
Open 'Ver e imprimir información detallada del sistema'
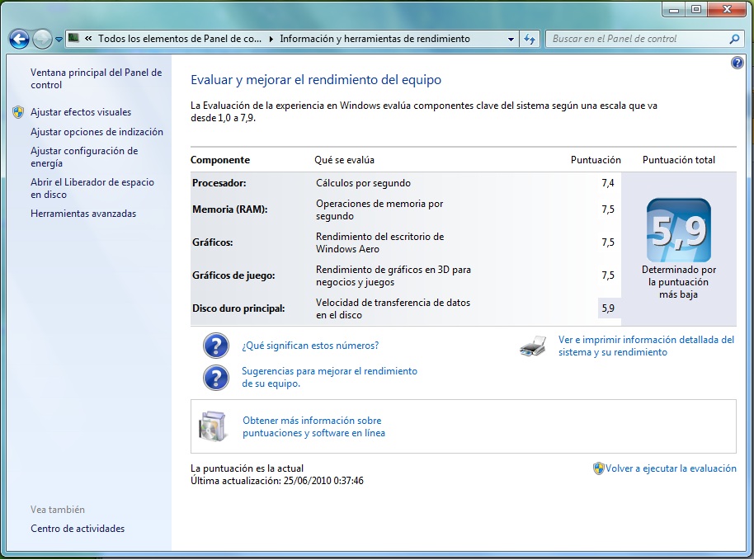point(646,346)
